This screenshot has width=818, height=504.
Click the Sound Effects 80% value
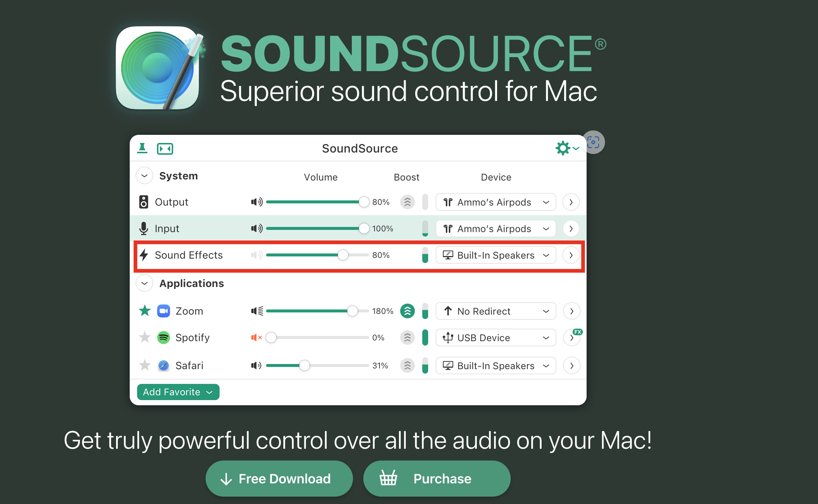click(x=381, y=255)
